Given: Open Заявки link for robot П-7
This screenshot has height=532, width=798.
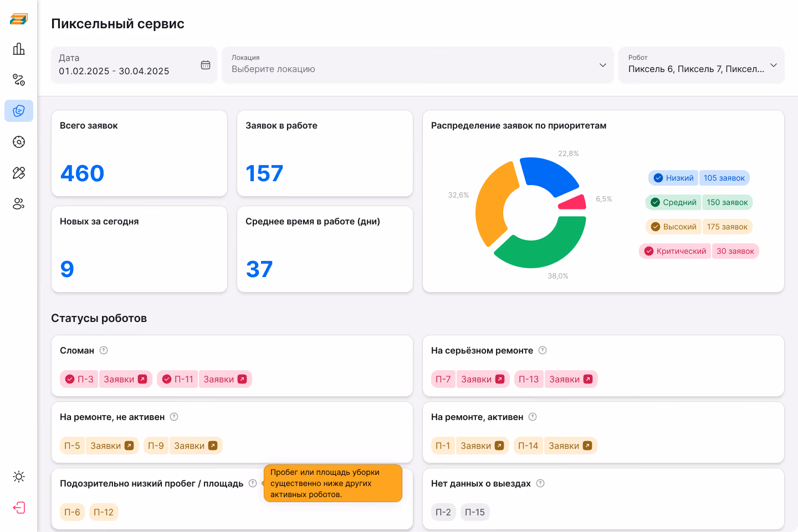Looking at the screenshot, I should click(x=483, y=379).
